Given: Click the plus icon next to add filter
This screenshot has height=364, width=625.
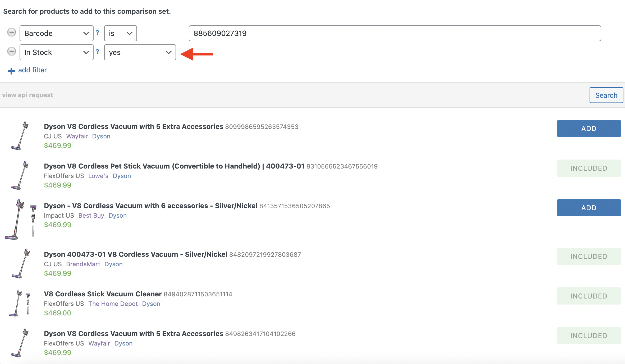Looking at the screenshot, I should (x=11, y=71).
